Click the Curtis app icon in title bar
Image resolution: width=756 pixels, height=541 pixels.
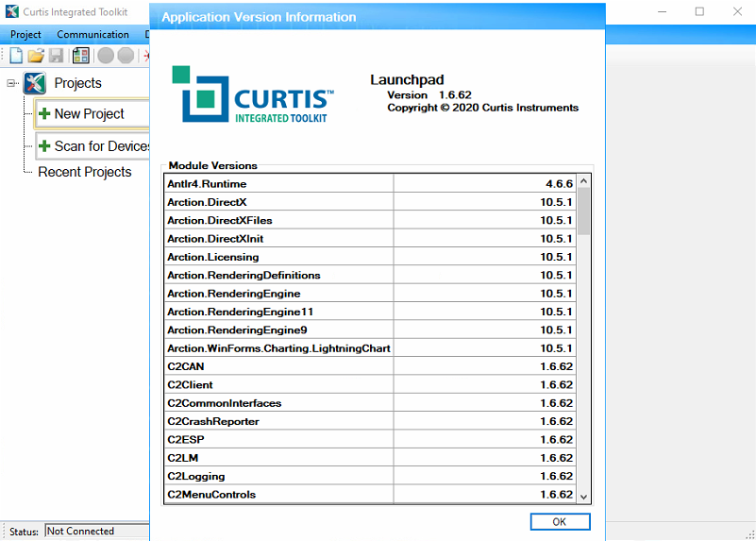(12, 11)
